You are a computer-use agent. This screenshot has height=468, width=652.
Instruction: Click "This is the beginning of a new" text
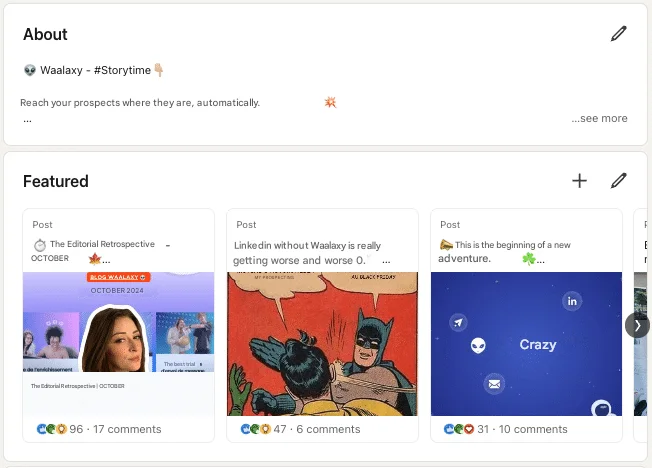tap(513, 245)
